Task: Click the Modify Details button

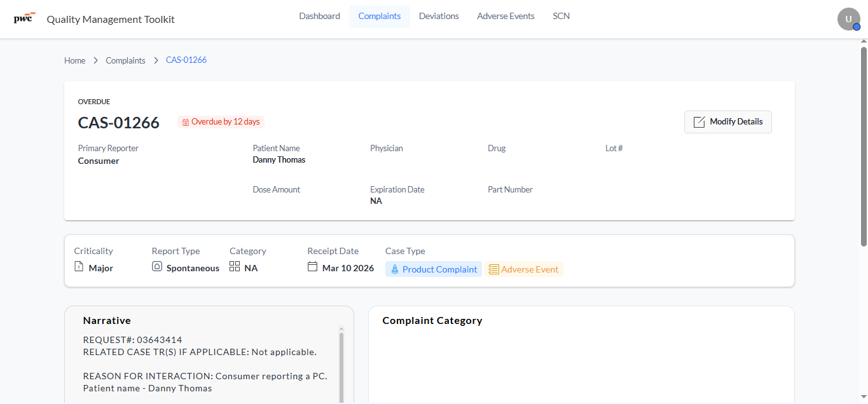Action: (x=728, y=122)
